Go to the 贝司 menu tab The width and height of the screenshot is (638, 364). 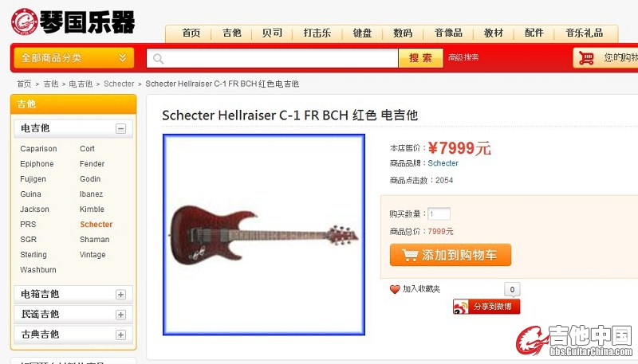click(272, 33)
